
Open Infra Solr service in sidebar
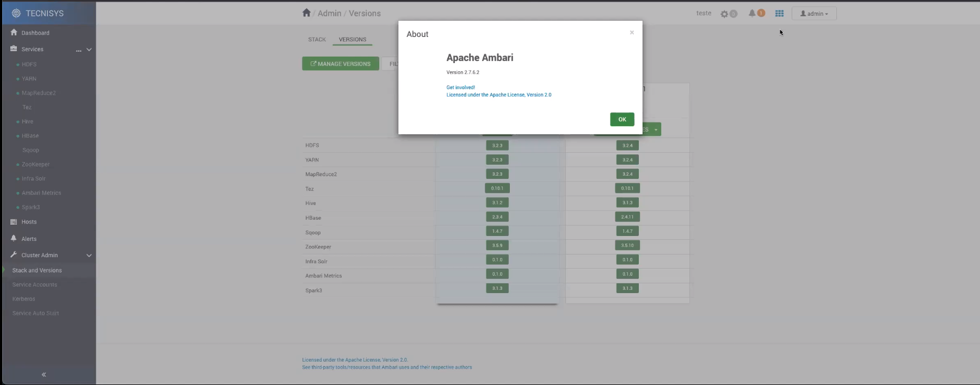(x=34, y=178)
